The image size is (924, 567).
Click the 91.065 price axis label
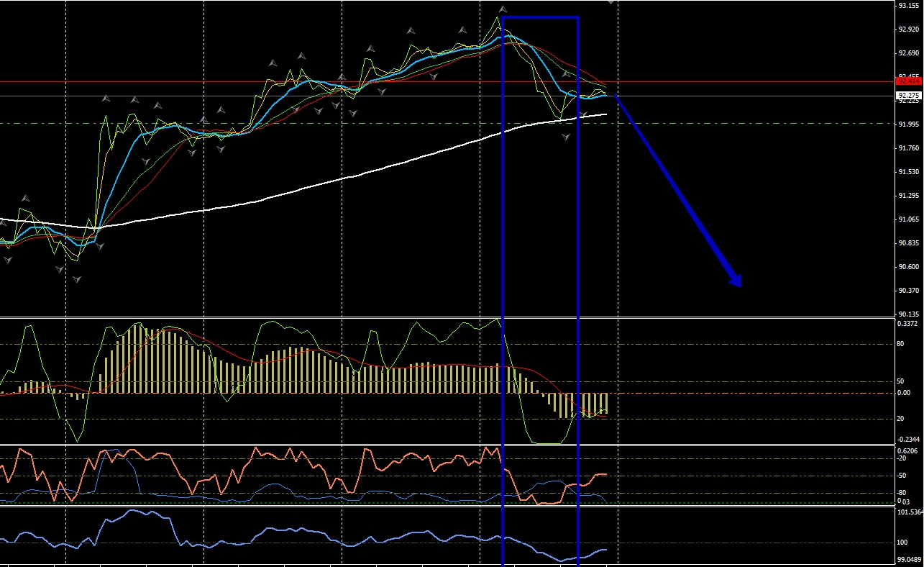click(909, 219)
